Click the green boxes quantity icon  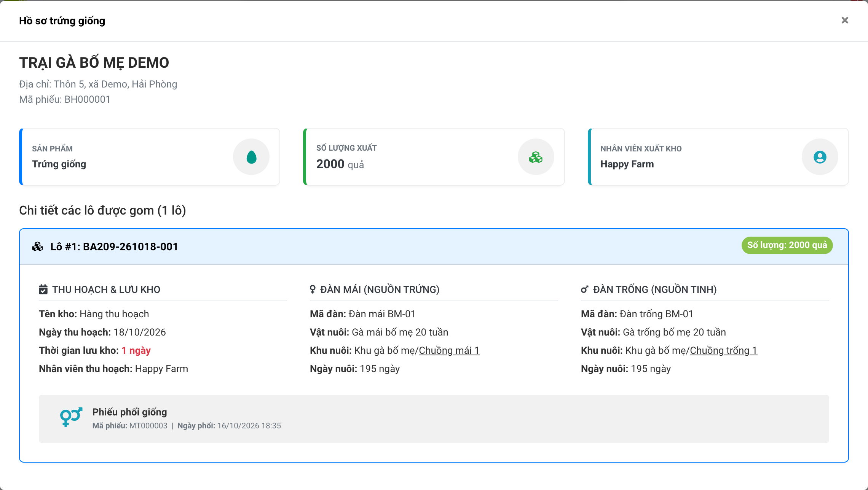pos(536,157)
